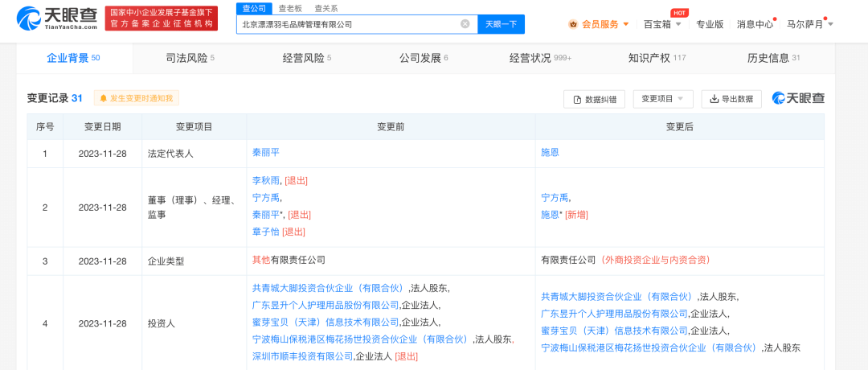
Task: Select the 查老板 search tab
Action: [x=289, y=8]
